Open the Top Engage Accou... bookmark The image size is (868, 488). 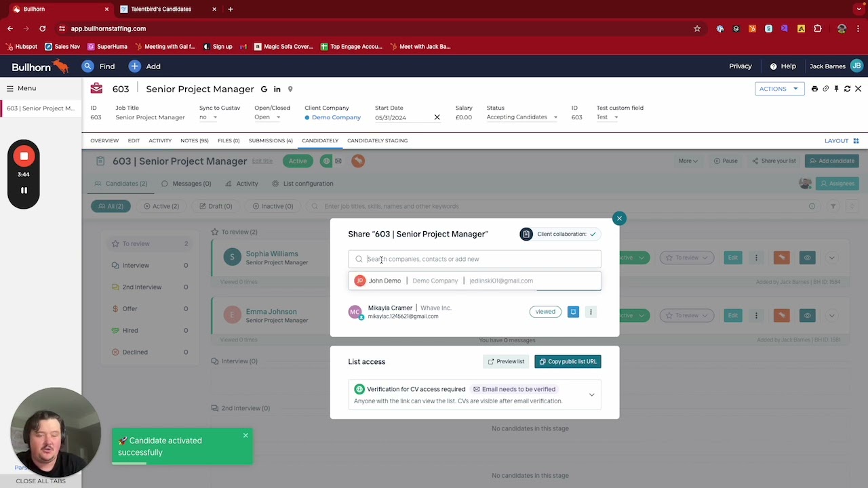coord(351,47)
